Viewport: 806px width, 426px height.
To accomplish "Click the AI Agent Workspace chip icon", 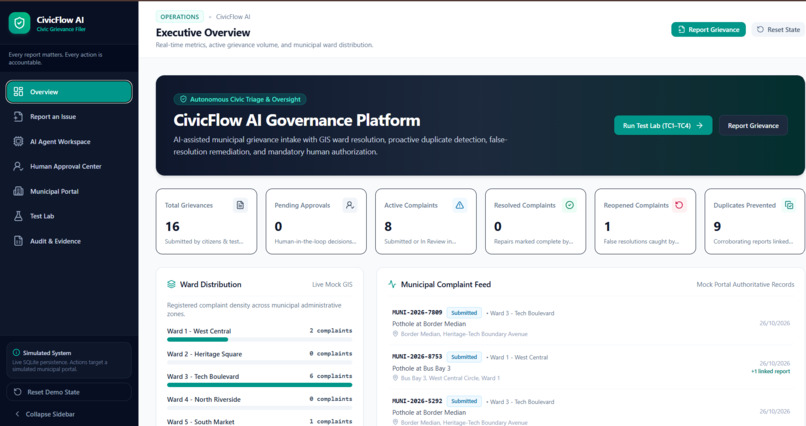I will [x=19, y=141].
